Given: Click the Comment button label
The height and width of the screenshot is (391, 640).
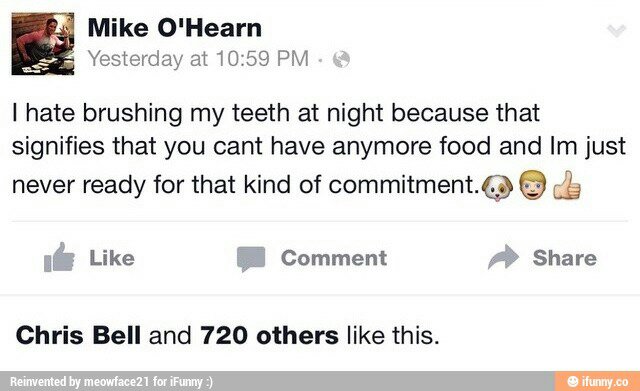Looking at the screenshot, I should 334,258.
